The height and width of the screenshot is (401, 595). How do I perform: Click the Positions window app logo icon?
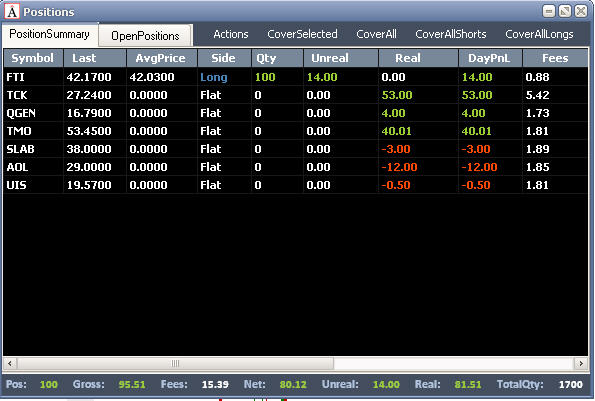click(x=12, y=11)
